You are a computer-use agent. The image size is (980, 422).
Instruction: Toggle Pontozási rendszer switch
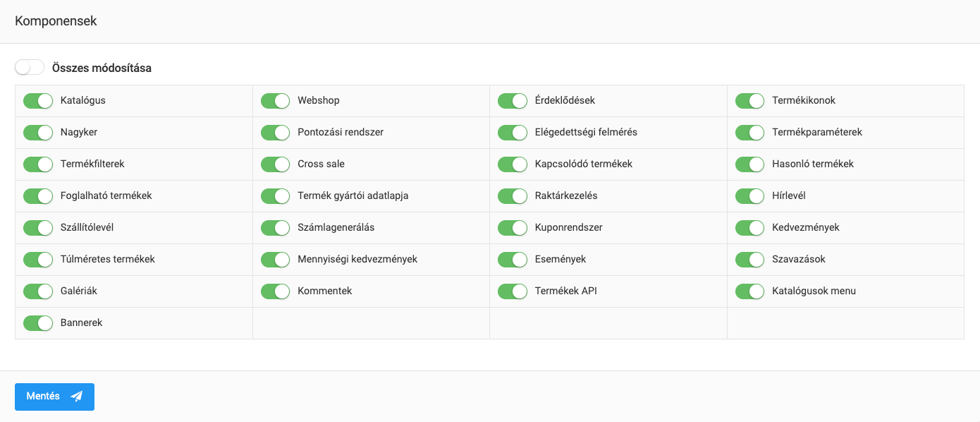click(x=275, y=133)
